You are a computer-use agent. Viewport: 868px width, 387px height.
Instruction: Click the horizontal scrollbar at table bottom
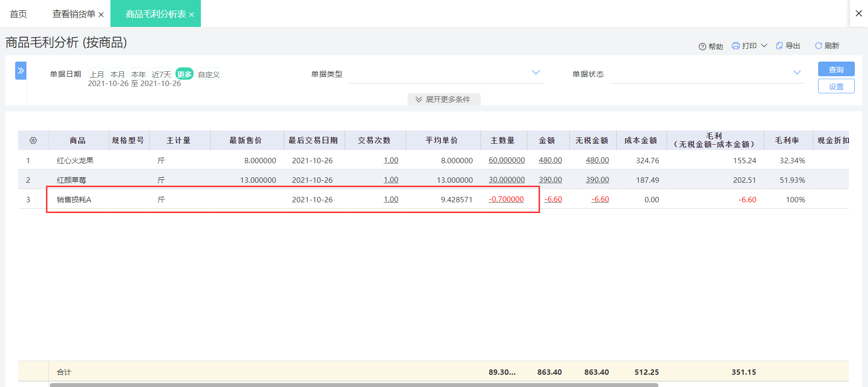click(354, 385)
